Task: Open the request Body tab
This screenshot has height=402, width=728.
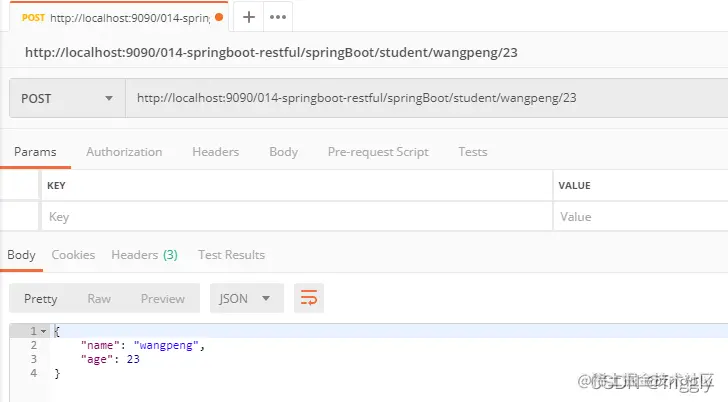Action: 283,152
